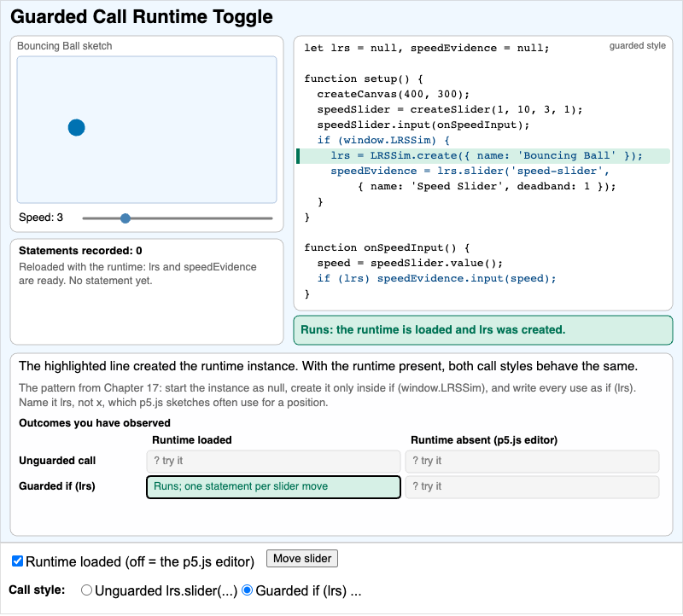683x616 pixels.
Task: Click 'Guarded Call Runtime Toggle' page title
Action: 142,17
